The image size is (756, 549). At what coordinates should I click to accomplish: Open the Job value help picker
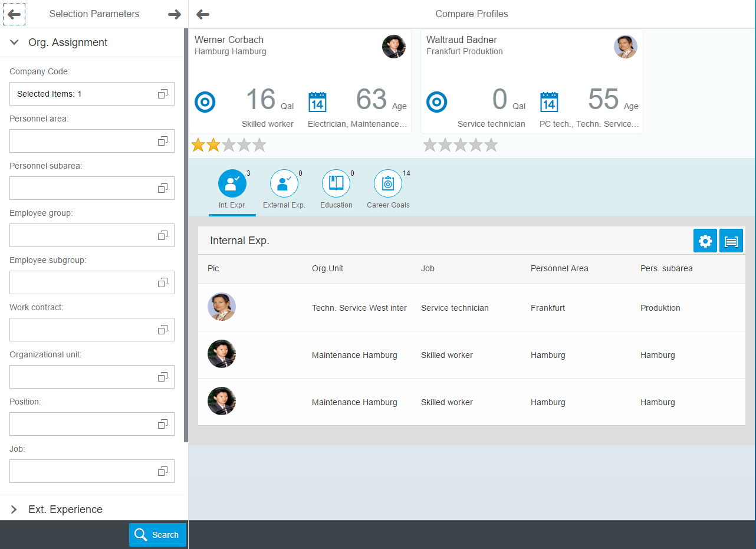click(x=163, y=471)
